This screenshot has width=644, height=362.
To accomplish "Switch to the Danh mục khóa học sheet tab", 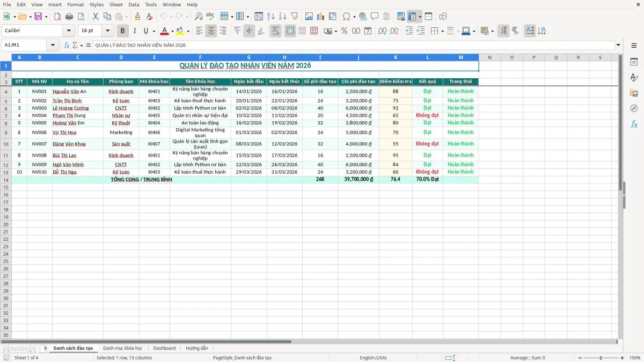I will [x=122, y=348].
